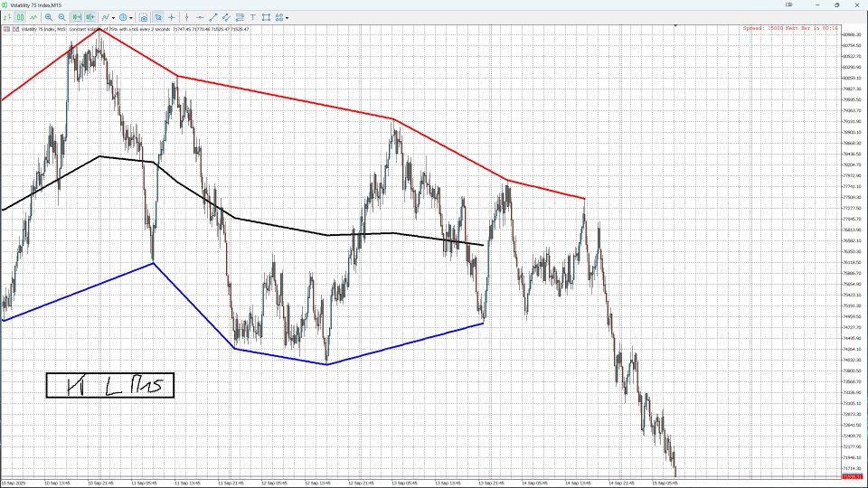
Task: Toggle chart shift from right border
Action: [90, 18]
